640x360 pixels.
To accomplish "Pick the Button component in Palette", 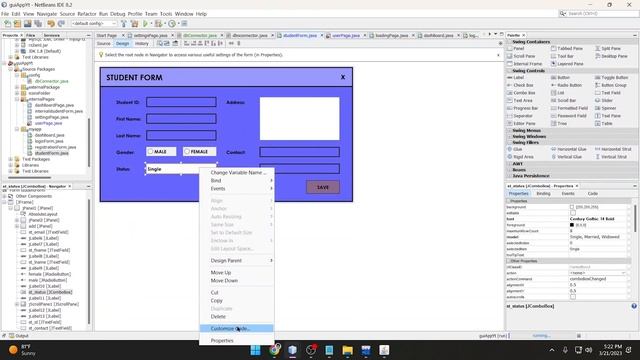I will click(560, 78).
